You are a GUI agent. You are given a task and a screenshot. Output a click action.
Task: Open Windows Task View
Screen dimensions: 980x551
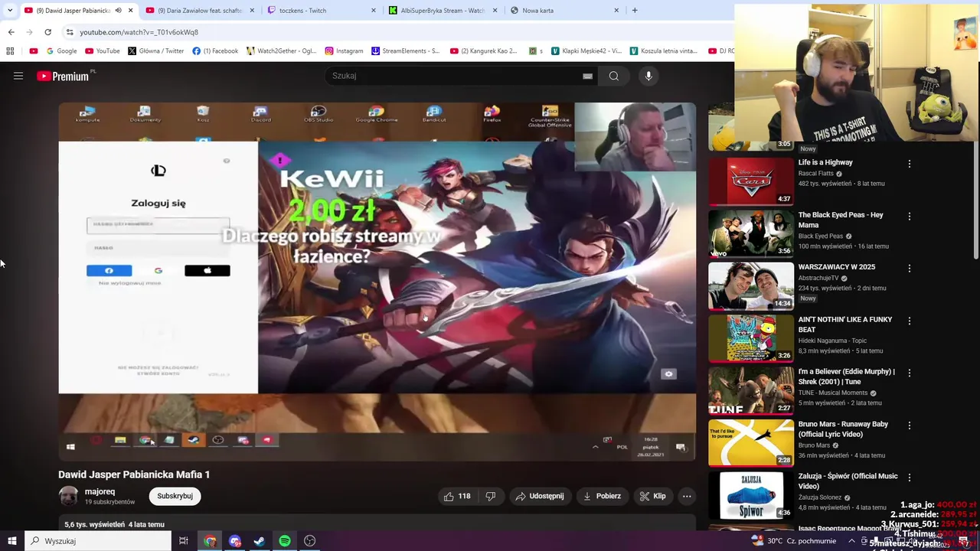pos(184,541)
